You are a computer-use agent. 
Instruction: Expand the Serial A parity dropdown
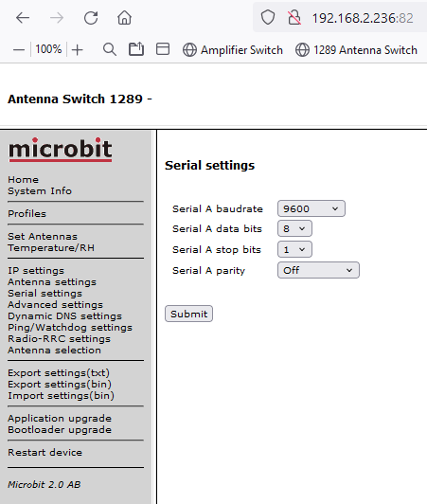pos(318,270)
